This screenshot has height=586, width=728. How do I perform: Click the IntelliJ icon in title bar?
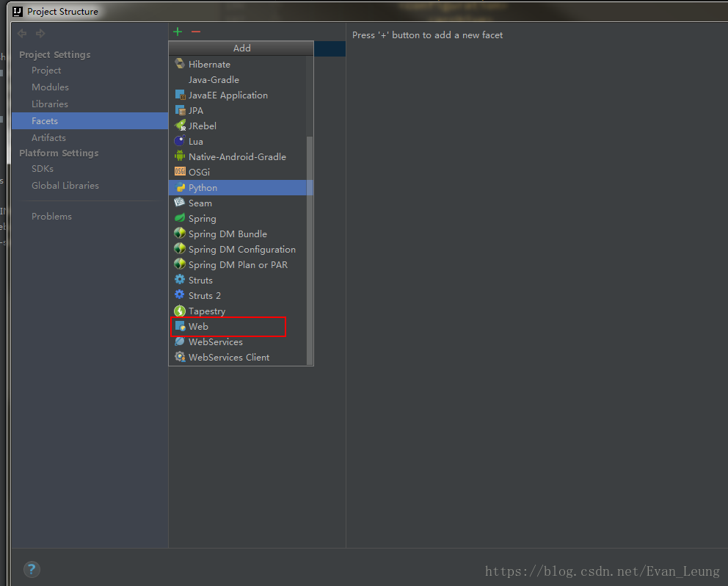[18, 11]
